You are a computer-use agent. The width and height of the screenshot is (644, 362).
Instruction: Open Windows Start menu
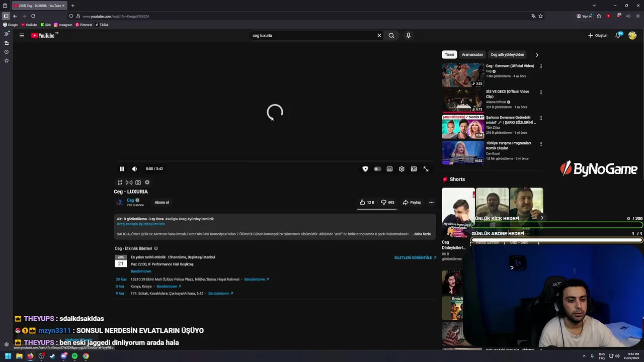(8, 356)
